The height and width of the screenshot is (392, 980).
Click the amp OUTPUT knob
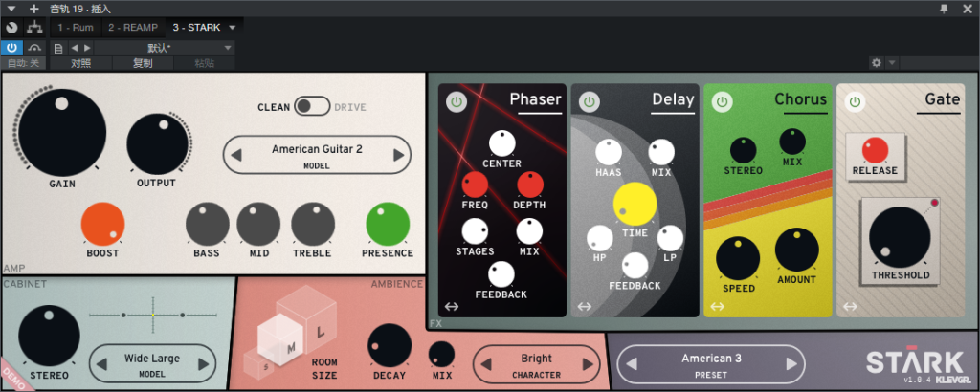coord(158,144)
